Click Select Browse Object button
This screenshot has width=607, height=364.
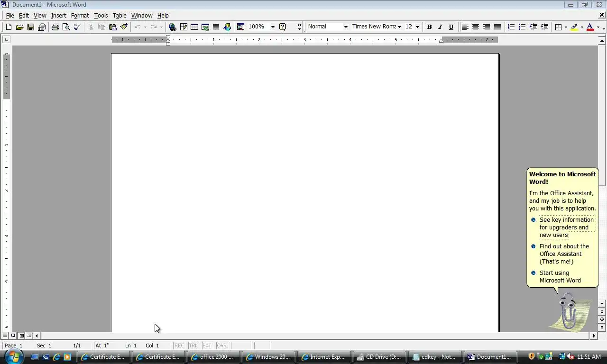pyautogui.click(x=602, y=319)
